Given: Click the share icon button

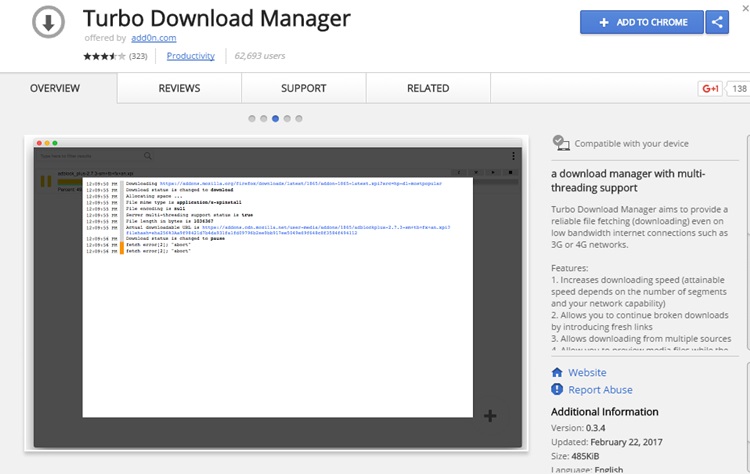Looking at the screenshot, I should pos(716,22).
